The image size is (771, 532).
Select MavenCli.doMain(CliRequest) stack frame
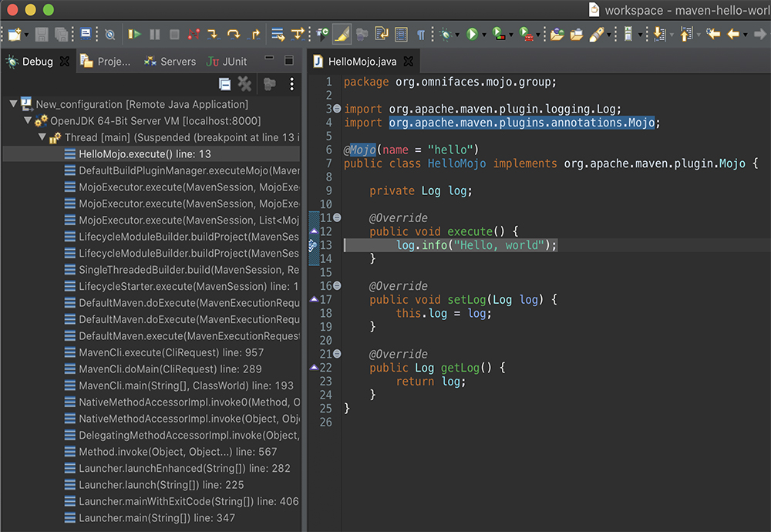click(x=170, y=369)
